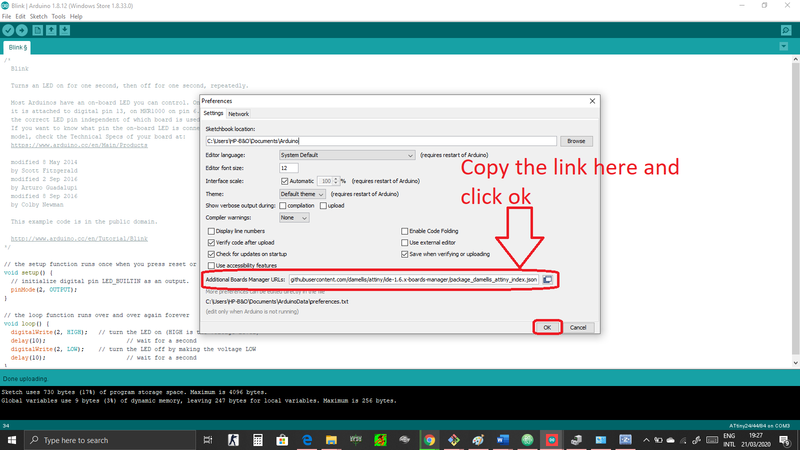Screen dimensions: 800x450
Task: Open Microsoft Store from the taskbar
Action: pos(282,440)
